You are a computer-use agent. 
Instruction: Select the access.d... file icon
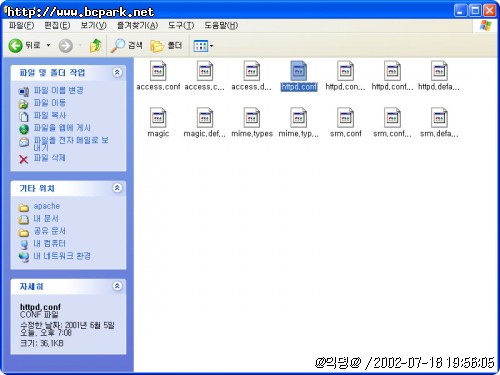tap(252, 71)
